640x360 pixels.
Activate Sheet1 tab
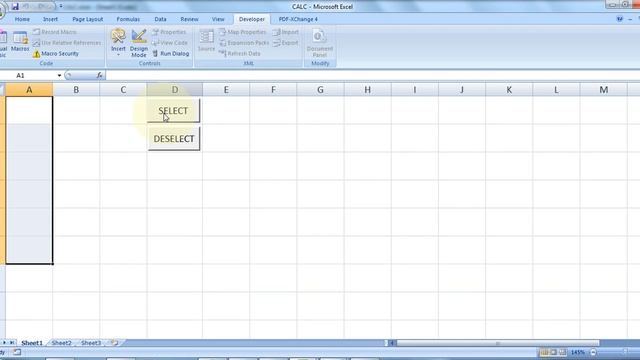(x=32, y=343)
